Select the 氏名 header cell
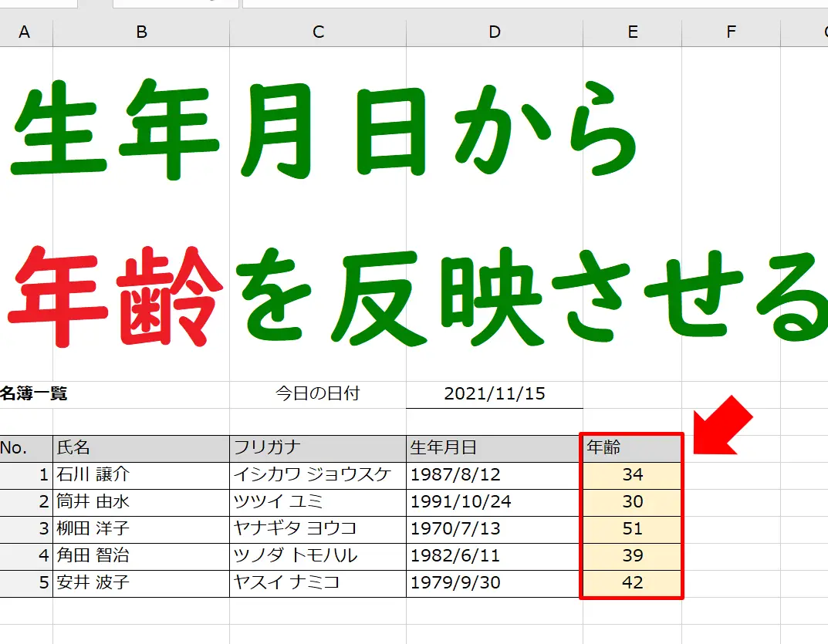Screen dimensions: 828x644 click(x=141, y=447)
